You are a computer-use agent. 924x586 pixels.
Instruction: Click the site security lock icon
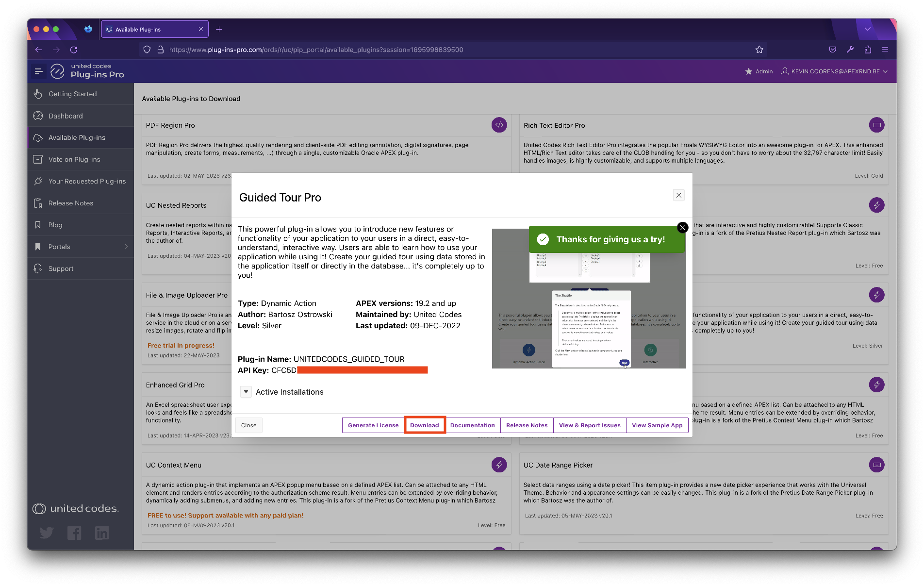click(x=161, y=50)
